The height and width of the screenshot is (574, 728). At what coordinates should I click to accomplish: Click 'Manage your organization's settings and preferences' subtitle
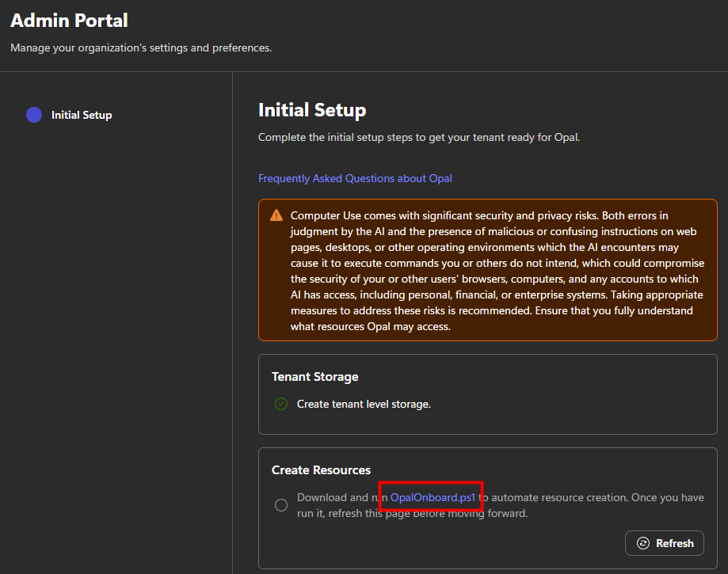point(141,48)
